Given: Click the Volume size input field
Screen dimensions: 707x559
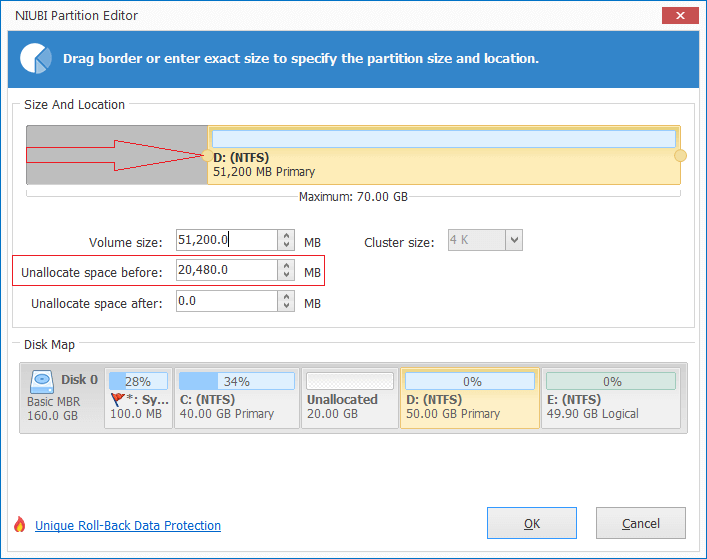Looking at the screenshot, I should 226,240.
